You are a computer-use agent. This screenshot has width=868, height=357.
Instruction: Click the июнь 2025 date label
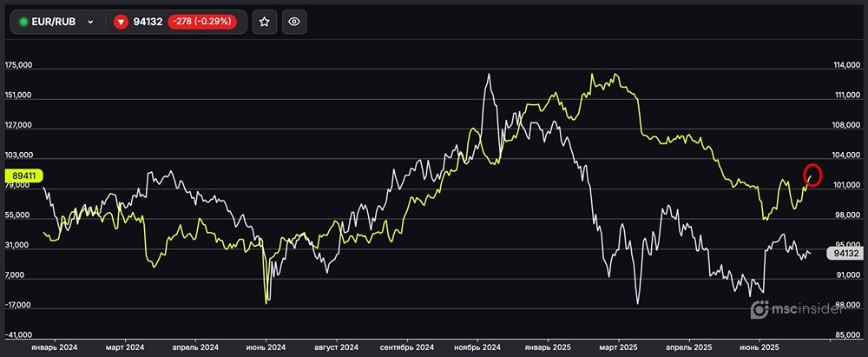coord(760,347)
